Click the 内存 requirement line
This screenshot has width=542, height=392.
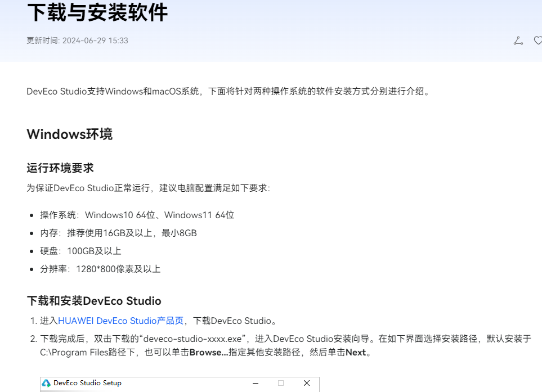tap(118, 233)
